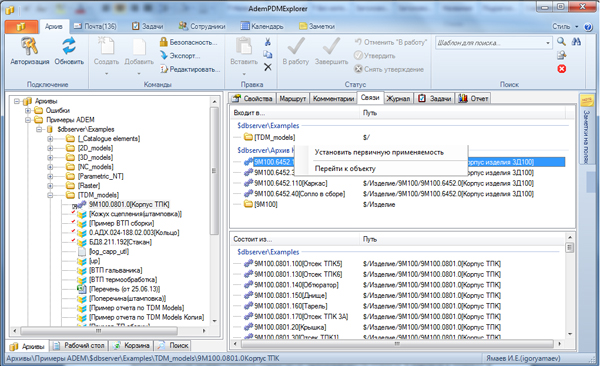Click the magnifier search icon
The height and width of the screenshot is (366, 600).
click(x=561, y=42)
